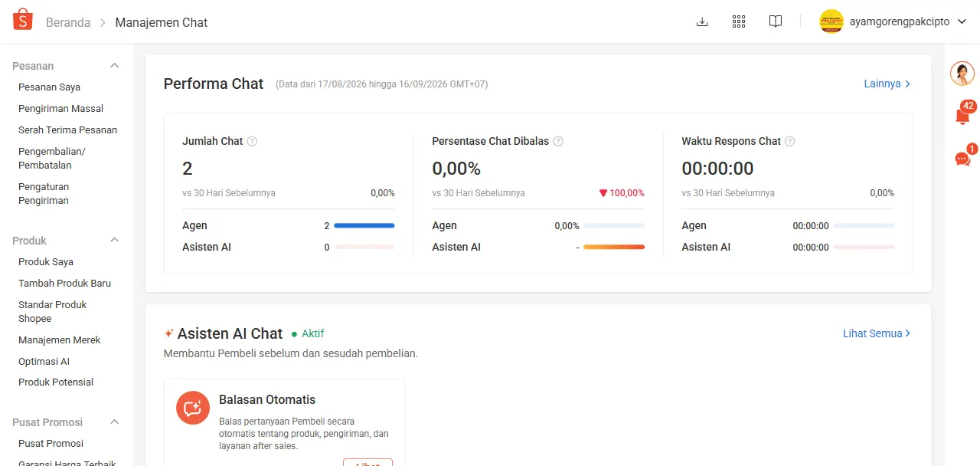The image size is (980, 466).
Task: Open Lihat Semua link for Asisten AI
Action: point(877,333)
